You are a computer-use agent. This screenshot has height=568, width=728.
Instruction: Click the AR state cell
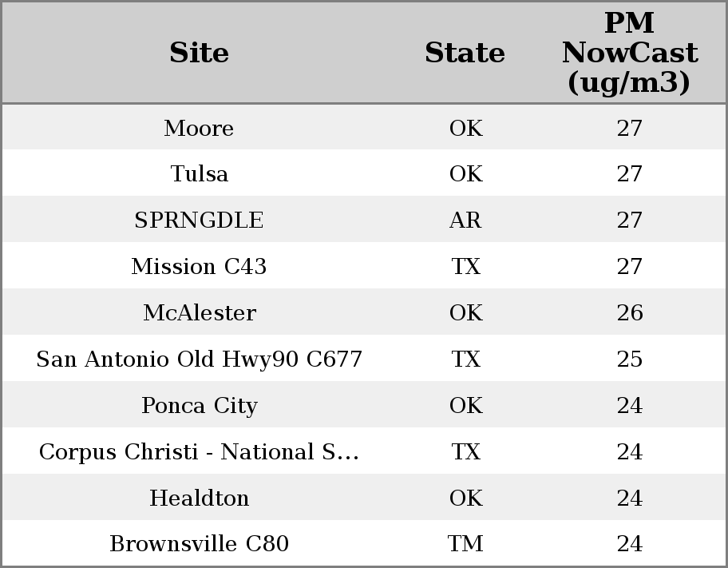click(465, 220)
